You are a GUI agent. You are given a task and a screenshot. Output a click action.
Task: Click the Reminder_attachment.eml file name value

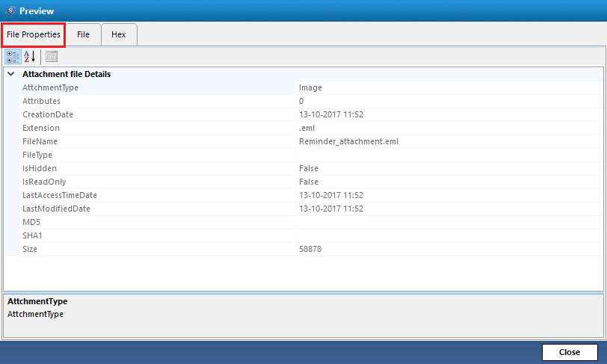tap(348, 141)
